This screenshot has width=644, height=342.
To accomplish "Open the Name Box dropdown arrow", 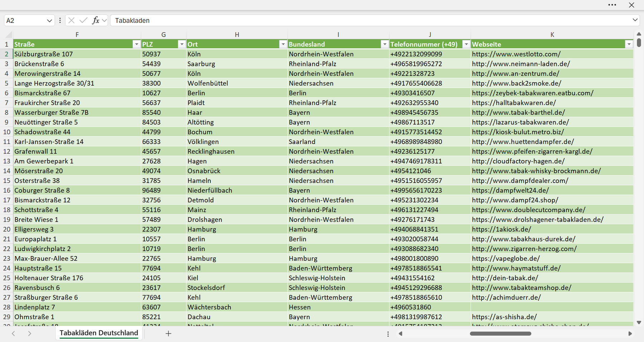I will (49, 21).
